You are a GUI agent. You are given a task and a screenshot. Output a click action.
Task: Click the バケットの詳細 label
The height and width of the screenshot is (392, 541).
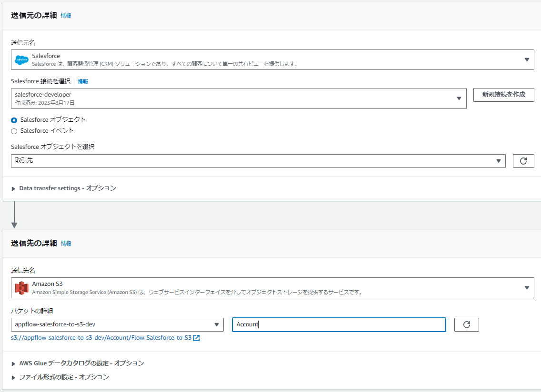tap(32, 311)
